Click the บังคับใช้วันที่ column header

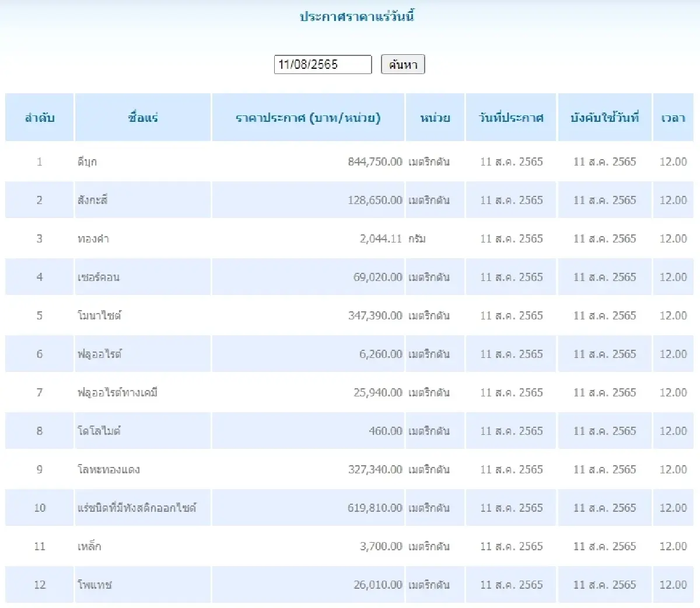tap(605, 118)
